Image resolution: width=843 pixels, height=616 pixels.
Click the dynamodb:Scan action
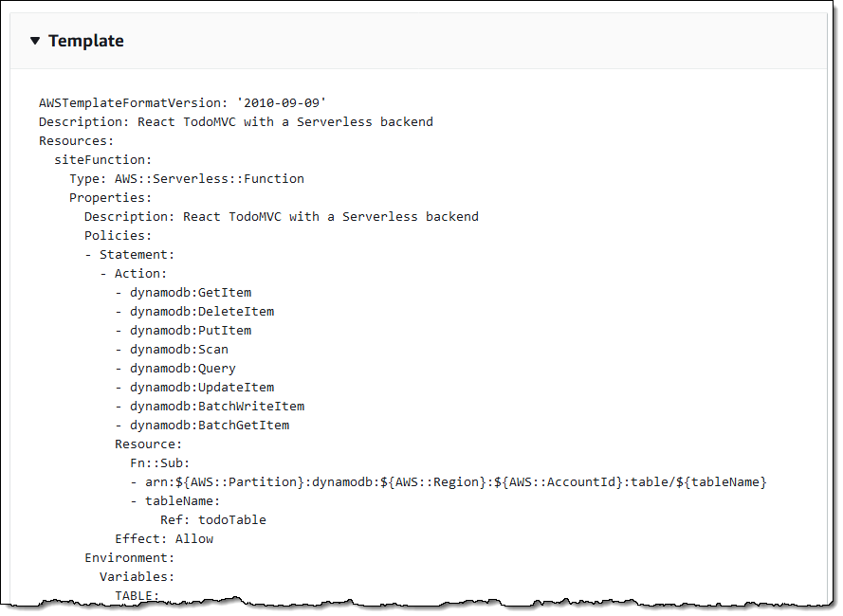pos(178,349)
